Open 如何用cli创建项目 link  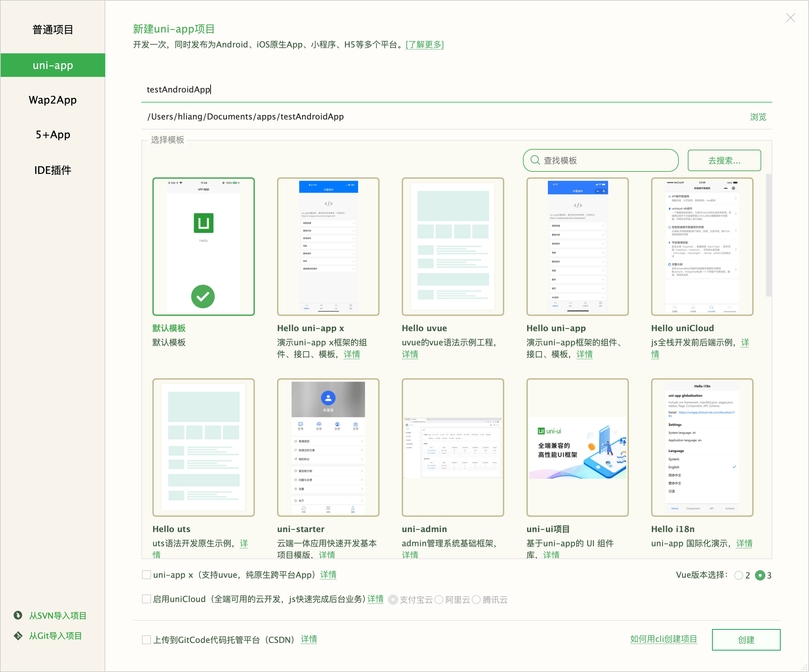pyautogui.click(x=664, y=639)
